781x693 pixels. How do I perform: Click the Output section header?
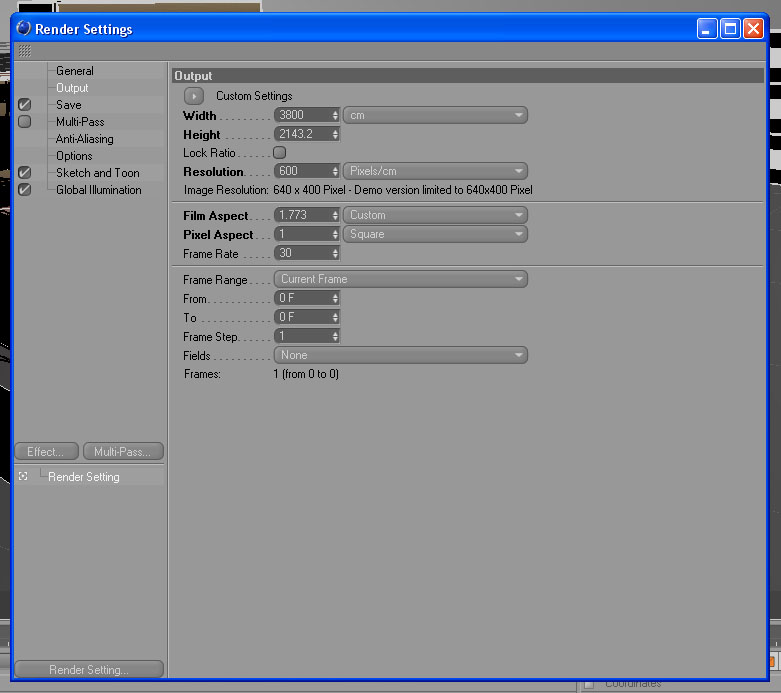pos(468,76)
